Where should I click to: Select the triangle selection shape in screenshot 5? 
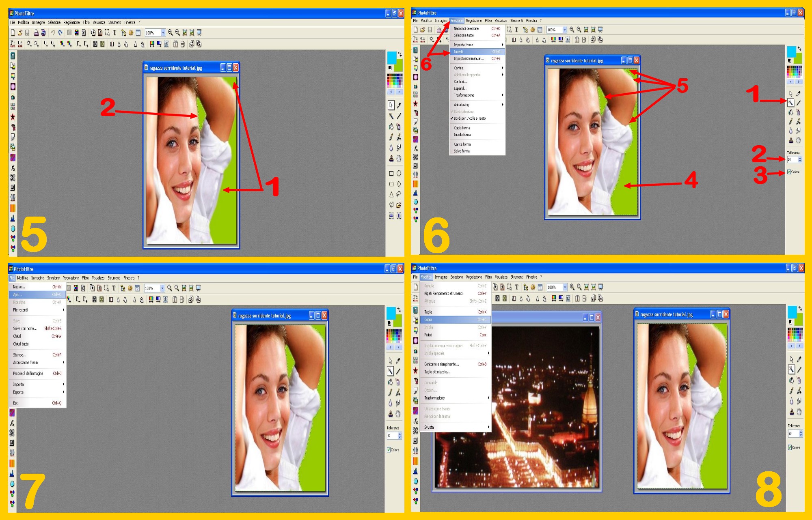pyautogui.click(x=391, y=194)
